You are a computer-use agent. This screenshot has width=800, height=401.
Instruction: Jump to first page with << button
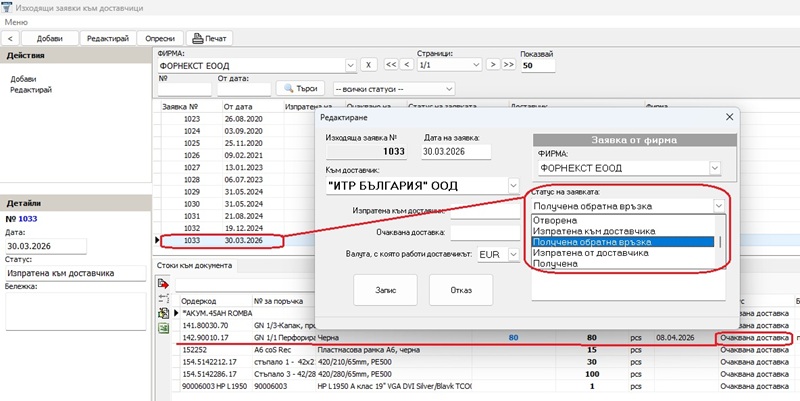coord(392,65)
